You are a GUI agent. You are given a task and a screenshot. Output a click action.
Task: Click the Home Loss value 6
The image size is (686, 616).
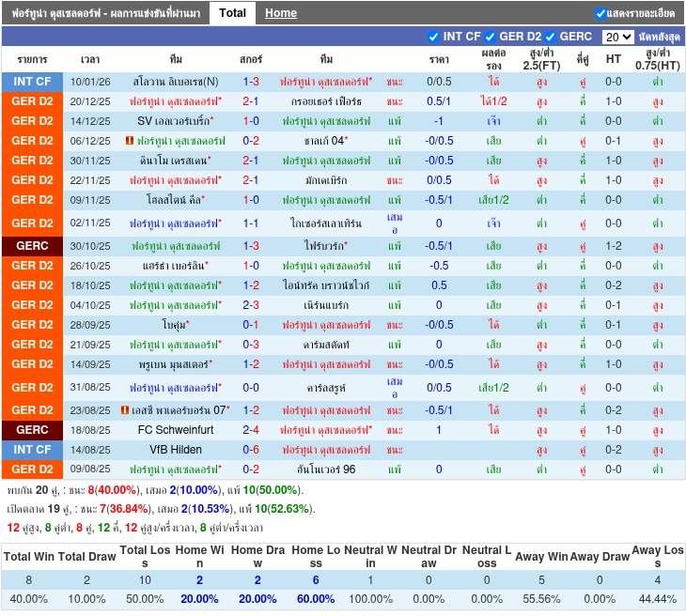pyautogui.click(x=316, y=580)
